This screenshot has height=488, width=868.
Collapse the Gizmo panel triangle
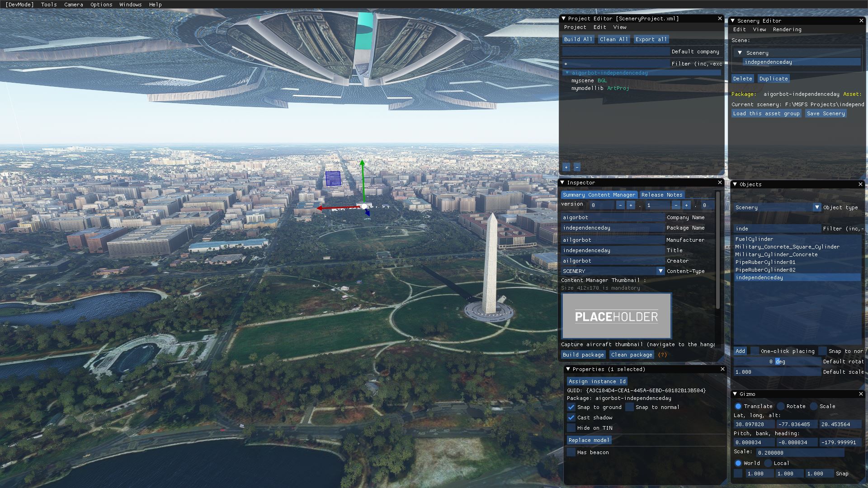735,394
